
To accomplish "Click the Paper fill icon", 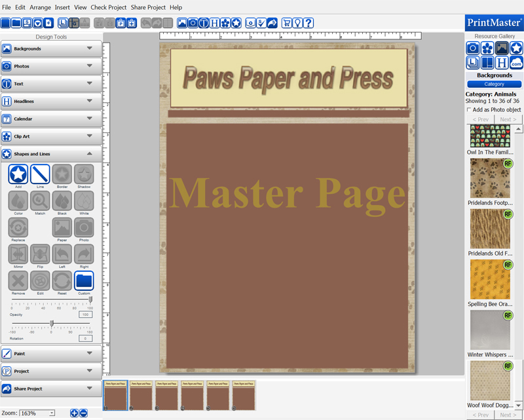I will pyautogui.click(x=62, y=227).
